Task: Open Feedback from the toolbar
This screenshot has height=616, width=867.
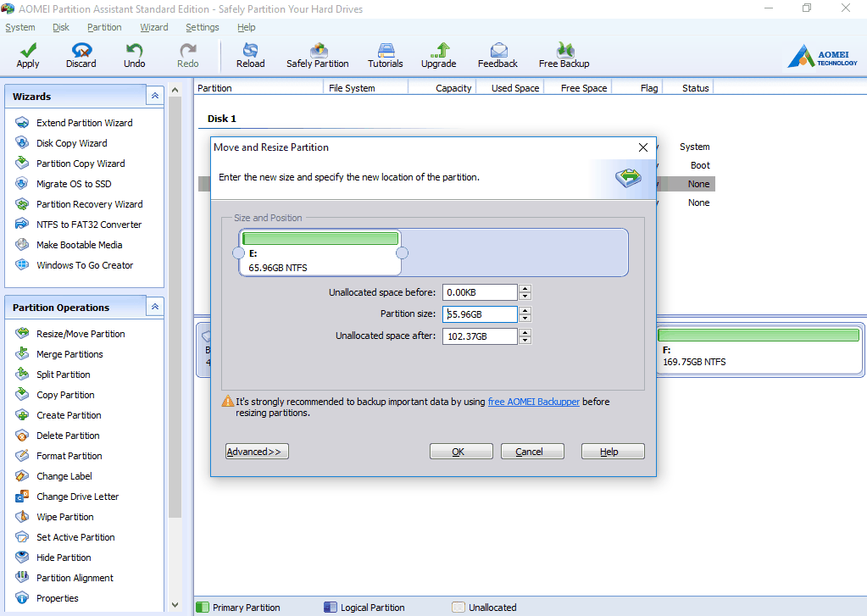Action: [498, 55]
